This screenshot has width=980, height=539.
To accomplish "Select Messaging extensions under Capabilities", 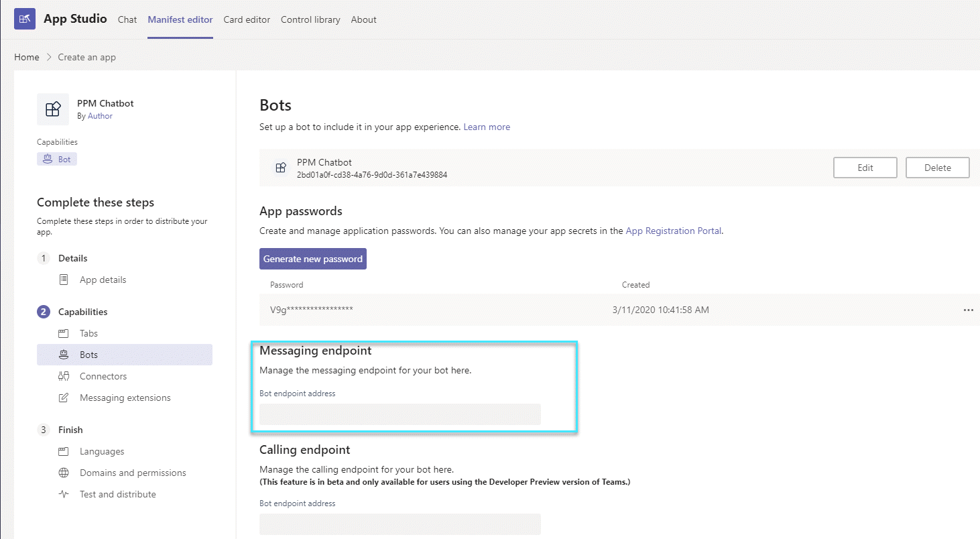I will 125,398.
